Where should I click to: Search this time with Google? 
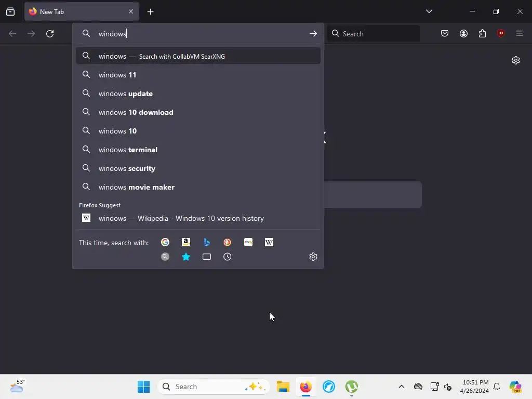(165, 242)
